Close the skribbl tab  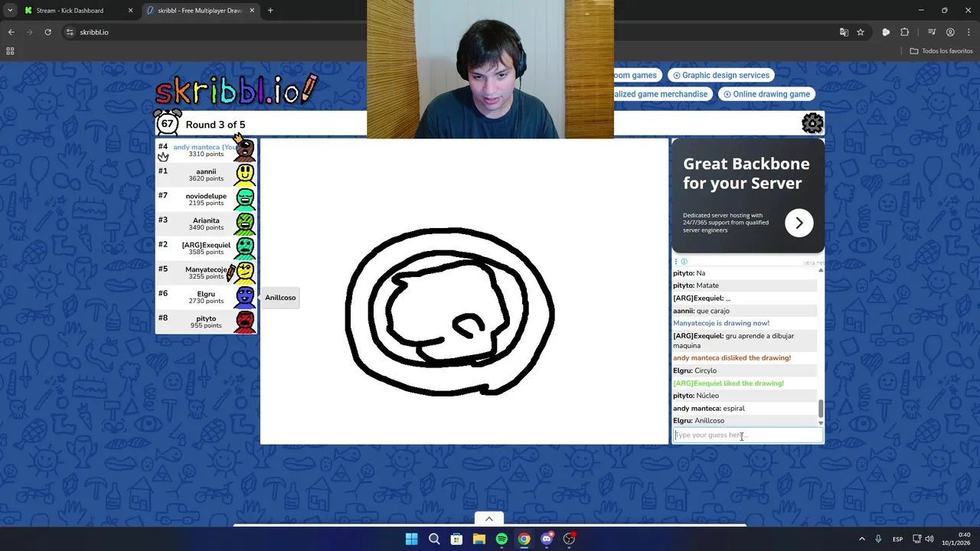pyautogui.click(x=252, y=11)
